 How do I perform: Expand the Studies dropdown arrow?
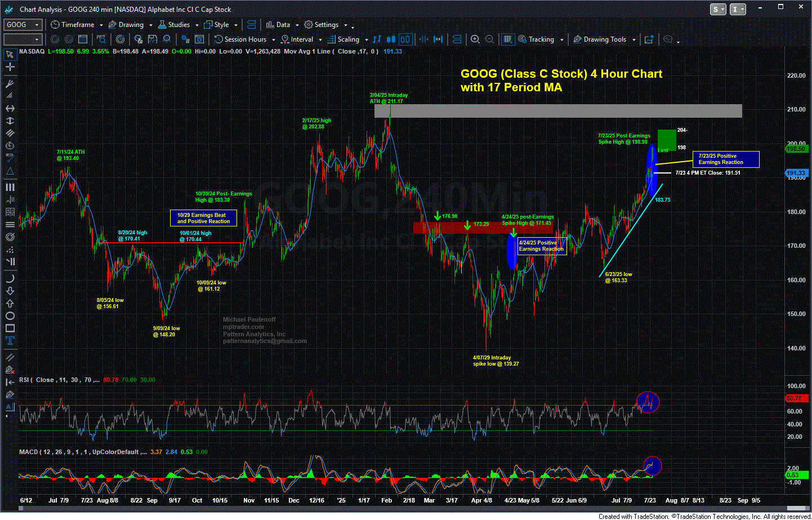click(x=197, y=25)
